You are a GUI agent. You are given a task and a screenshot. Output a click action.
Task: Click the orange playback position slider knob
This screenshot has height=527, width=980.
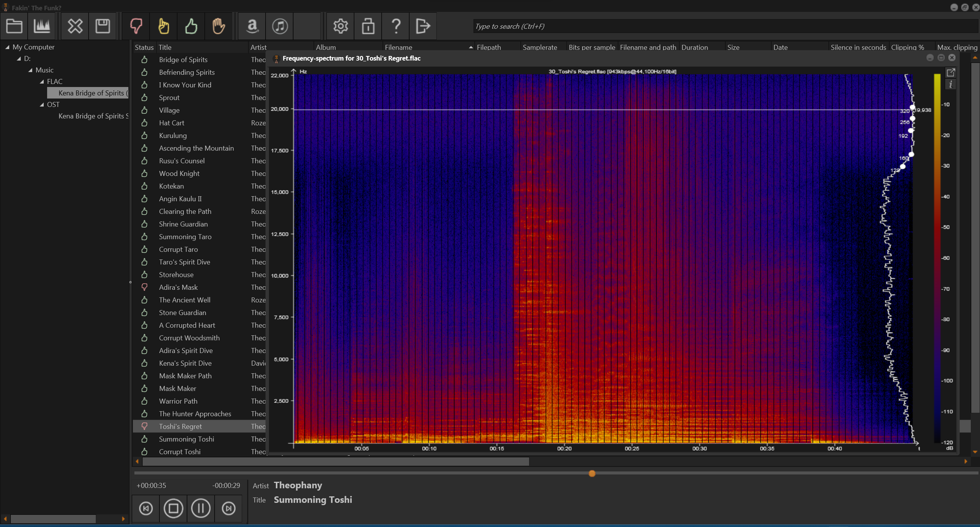pyautogui.click(x=592, y=474)
